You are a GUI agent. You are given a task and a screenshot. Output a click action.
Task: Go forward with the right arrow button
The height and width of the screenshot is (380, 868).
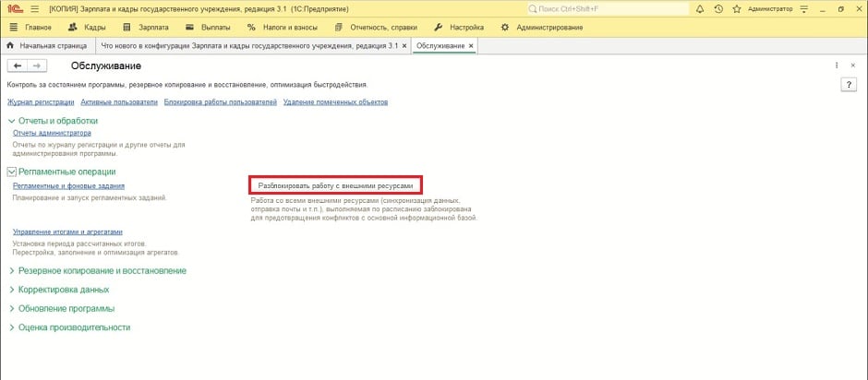click(x=37, y=65)
